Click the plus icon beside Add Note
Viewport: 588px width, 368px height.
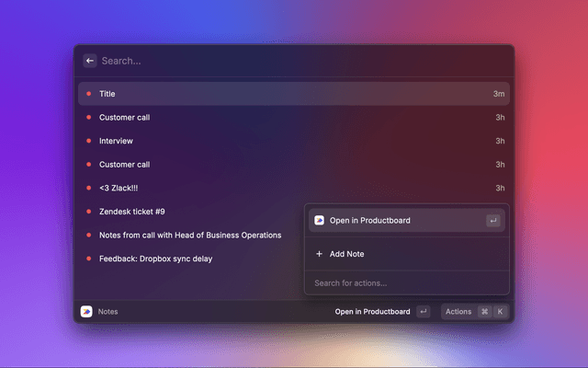[x=319, y=254]
